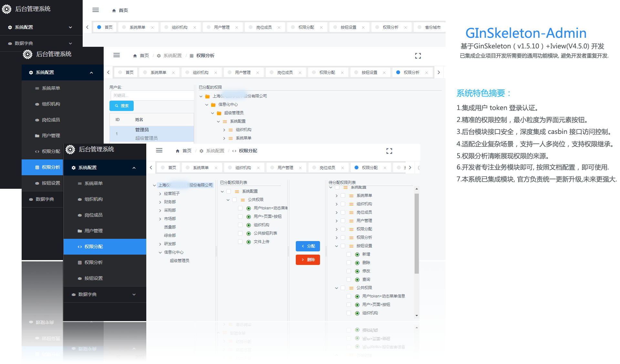Close 岗位成员 tab in 权限分配 window
The image size is (620, 364).
343,168
